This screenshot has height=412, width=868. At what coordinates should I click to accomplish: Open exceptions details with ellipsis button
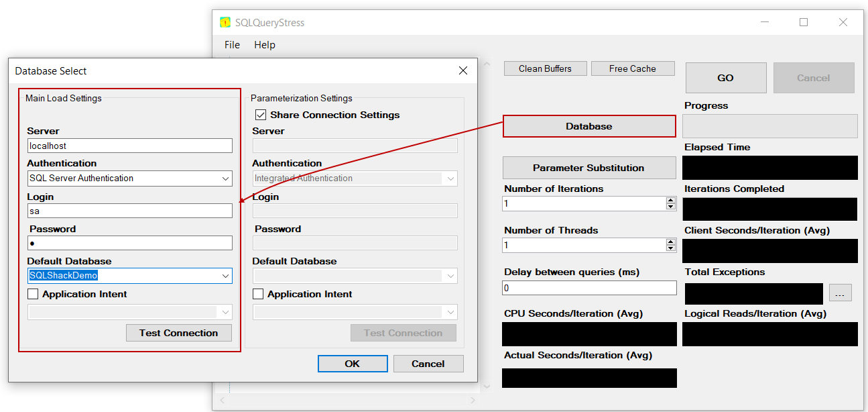841,293
